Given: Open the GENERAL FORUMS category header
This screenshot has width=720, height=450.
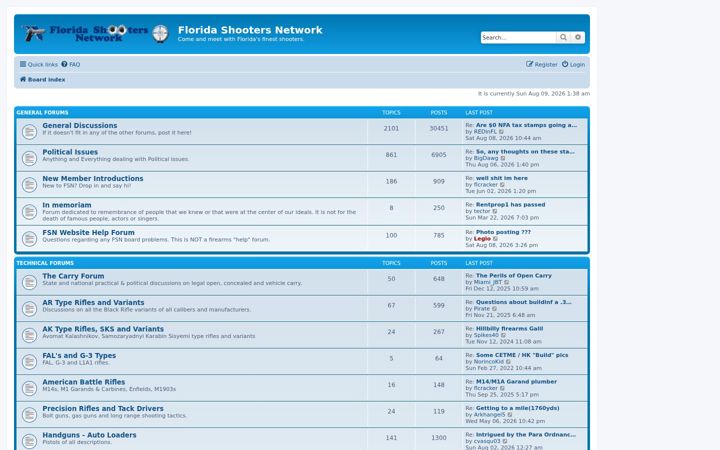Looking at the screenshot, I should (42, 112).
